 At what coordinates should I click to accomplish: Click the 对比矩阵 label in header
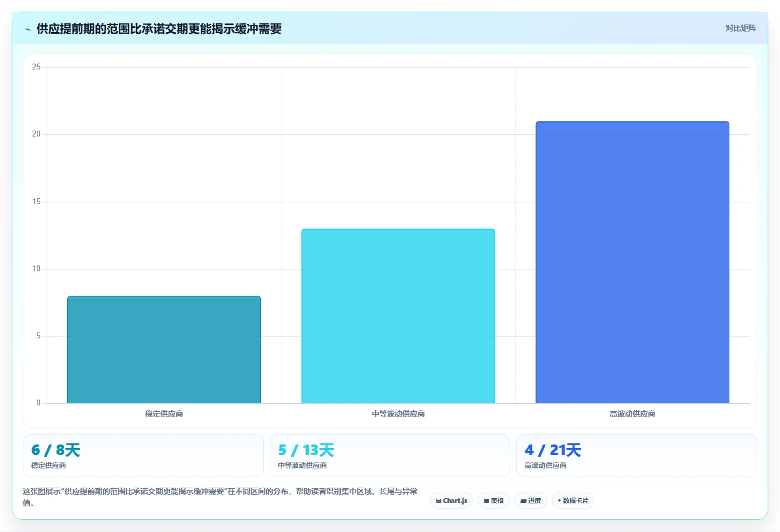click(740, 29)
